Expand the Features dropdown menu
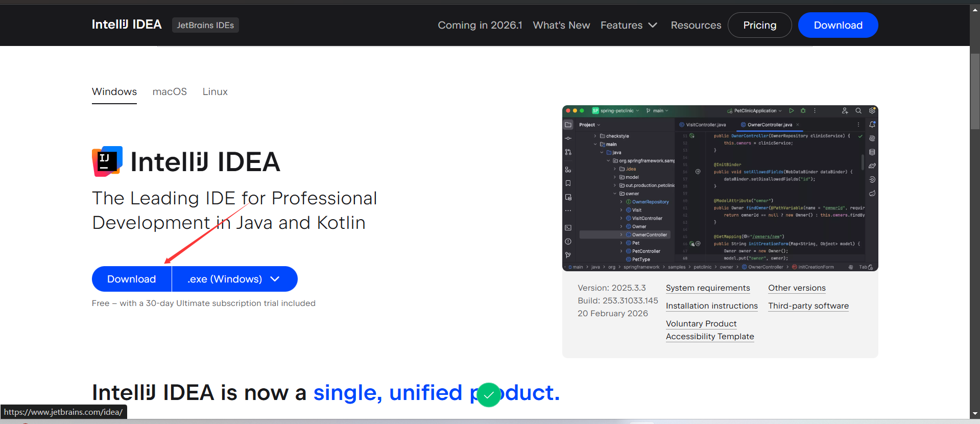The height and width of the screenshot is (424, 980). [629, 25]
